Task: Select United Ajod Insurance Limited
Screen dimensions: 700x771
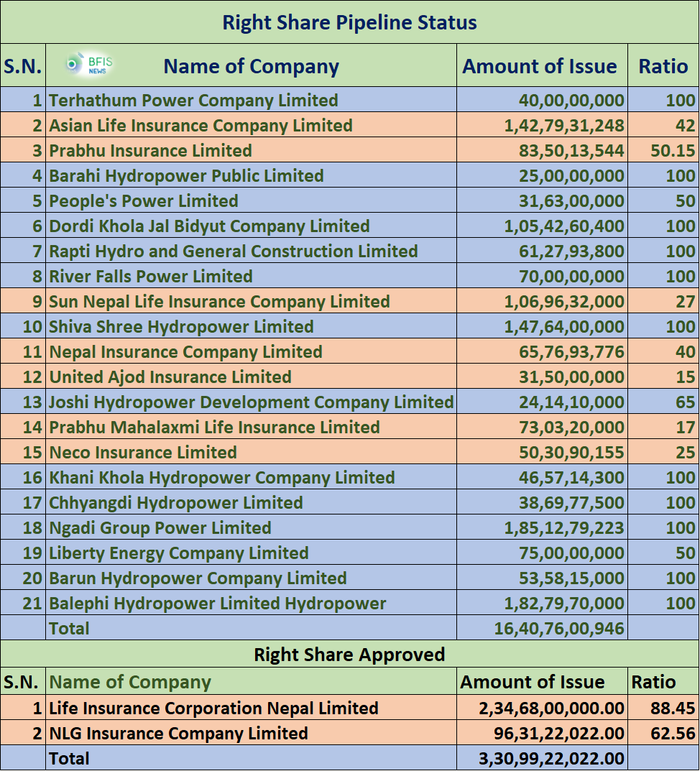Action: pos(170,377)
